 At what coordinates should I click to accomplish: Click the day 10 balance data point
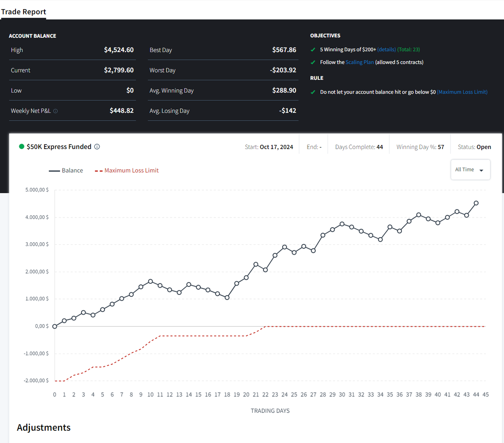point(150,281)
